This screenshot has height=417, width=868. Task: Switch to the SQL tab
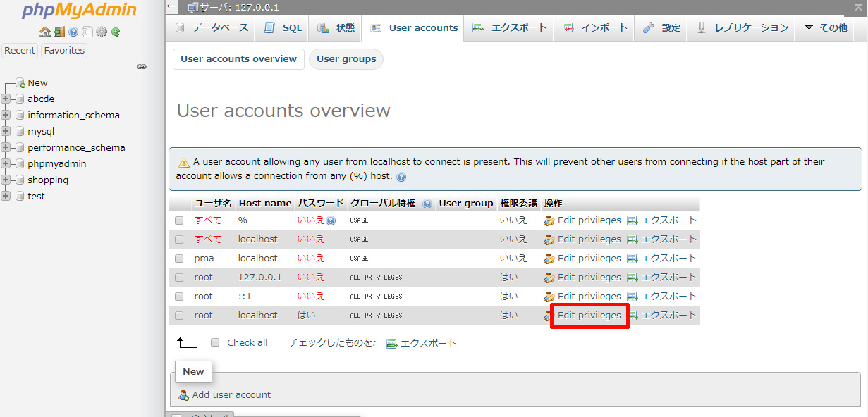click(283, 28)
